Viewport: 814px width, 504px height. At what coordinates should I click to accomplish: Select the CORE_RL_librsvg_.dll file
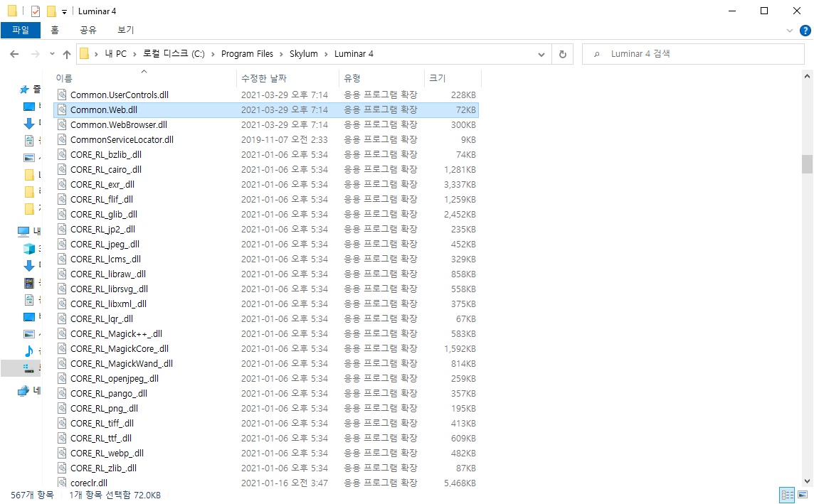(x=266, y=289)
